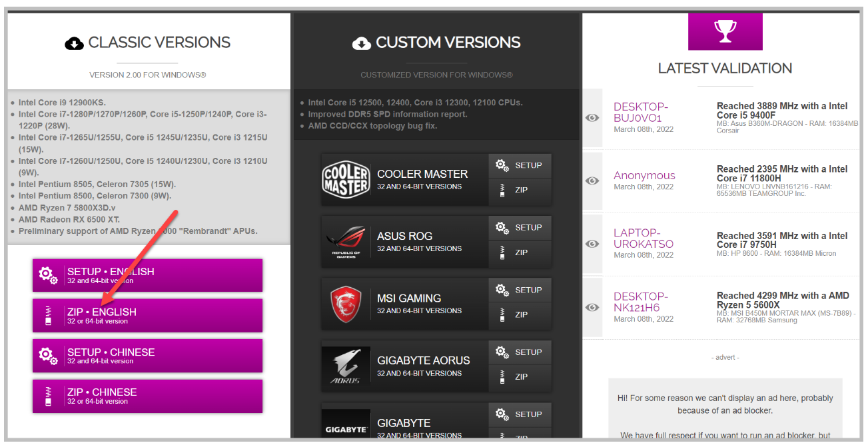Click the MSI Gaming dragon logo

(346, 304)
